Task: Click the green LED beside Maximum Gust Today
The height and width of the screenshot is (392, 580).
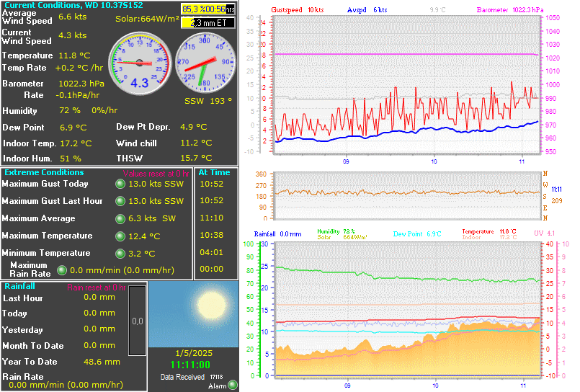Action: pos(120,184)
